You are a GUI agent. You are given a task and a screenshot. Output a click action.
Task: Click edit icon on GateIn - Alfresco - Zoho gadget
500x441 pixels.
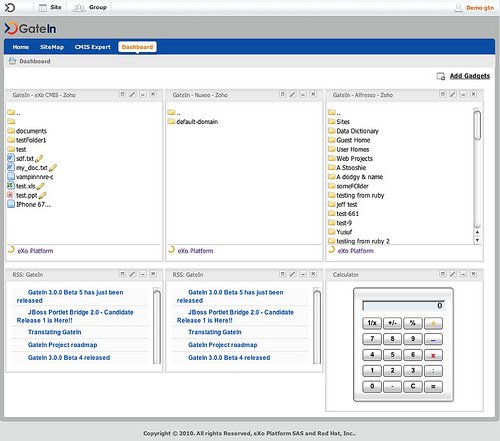[453, 94]
